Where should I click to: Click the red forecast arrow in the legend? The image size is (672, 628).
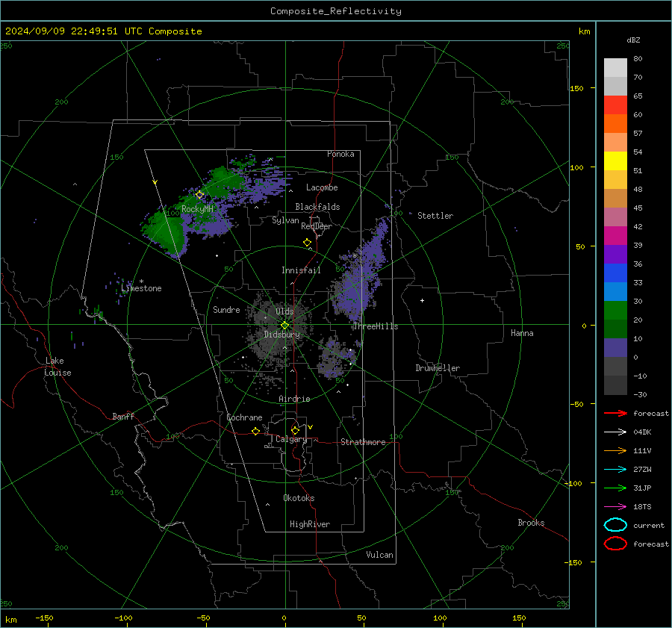point(615,413)
